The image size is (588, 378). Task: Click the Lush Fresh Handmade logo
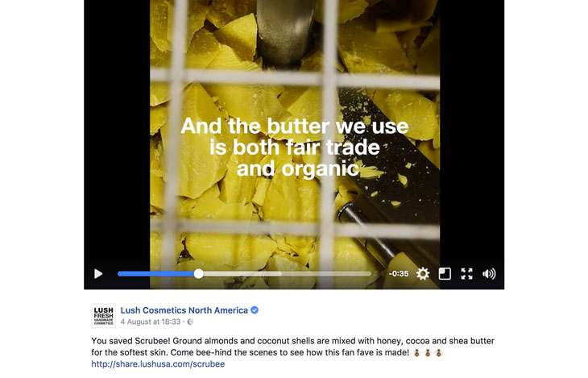pyautogui.click(x=103, y=316)
